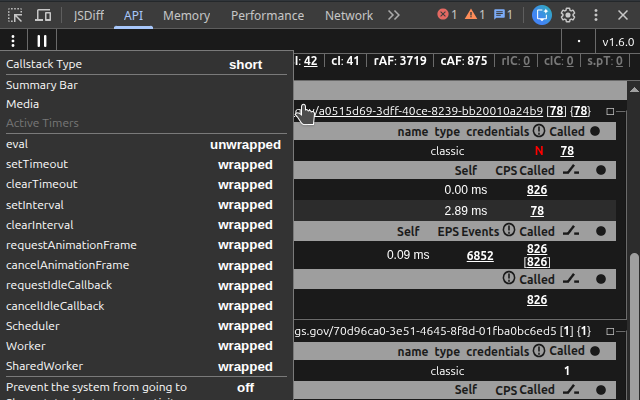The image size is (640, 400).
Task: Select the Media menu entry
Action: [x=22, y=104]
